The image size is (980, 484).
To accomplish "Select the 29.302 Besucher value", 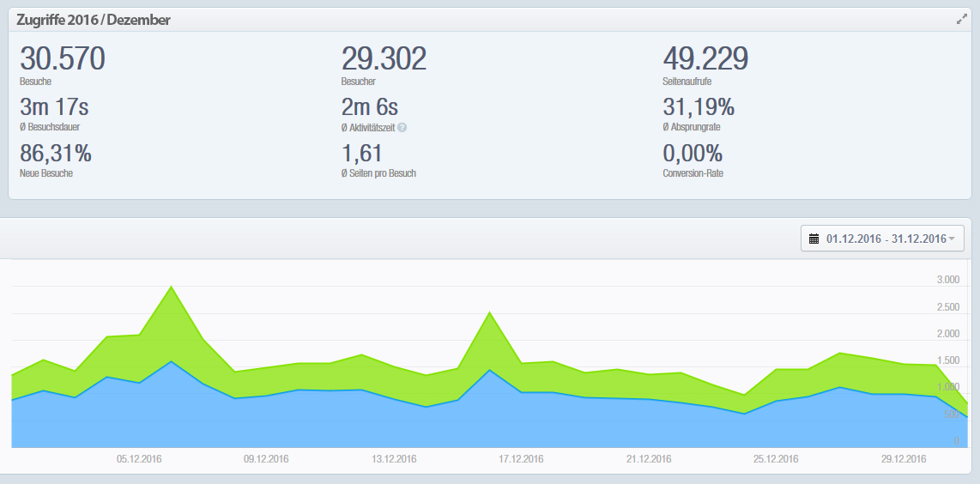I will (384, 59).
